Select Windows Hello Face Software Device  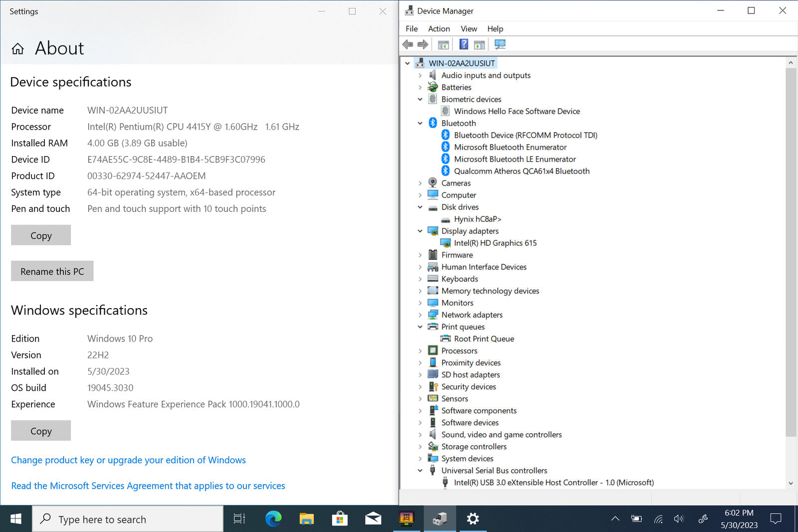pos(517,111)
